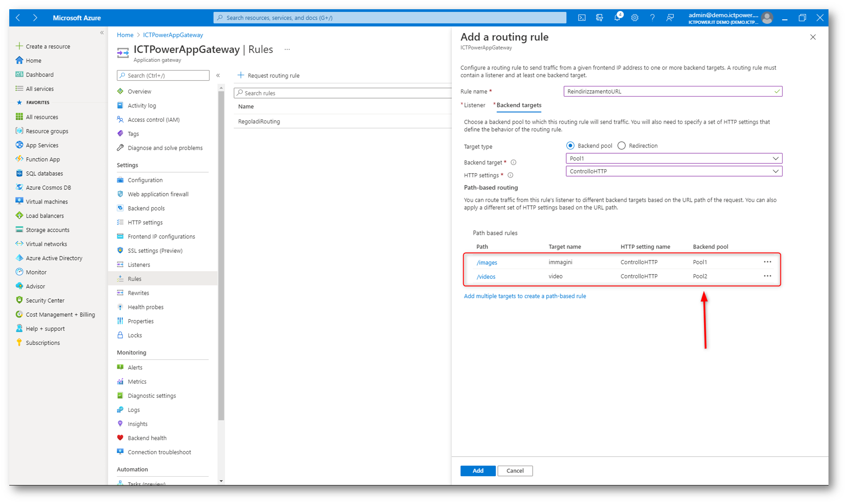Screen dimensions: 847x504
Task: Open Backend target Pool1 dropdown
Action: click(x=674, y=158)
